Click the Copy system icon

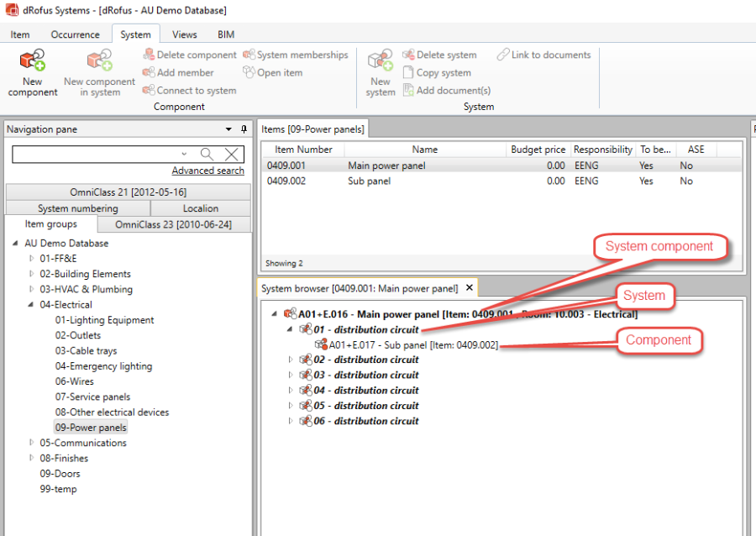click(408, 73)
